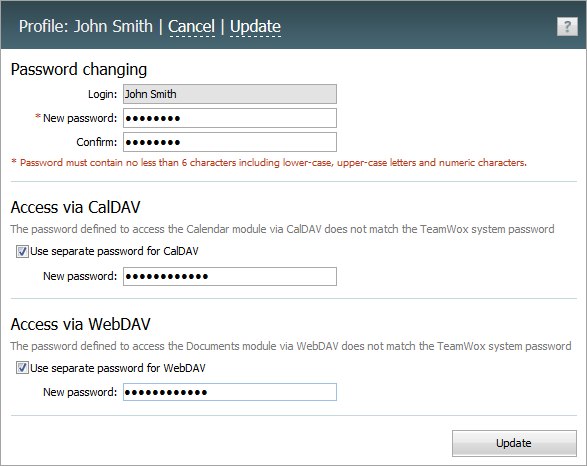
Task: Click the Profile: John Smith title text
Action: (86, 27)
